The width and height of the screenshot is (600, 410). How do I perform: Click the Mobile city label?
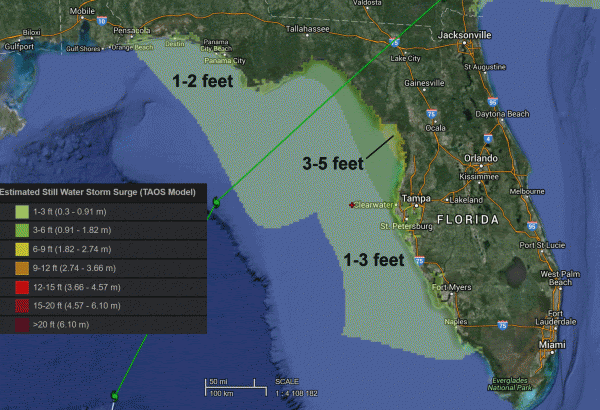coord(82,11)
